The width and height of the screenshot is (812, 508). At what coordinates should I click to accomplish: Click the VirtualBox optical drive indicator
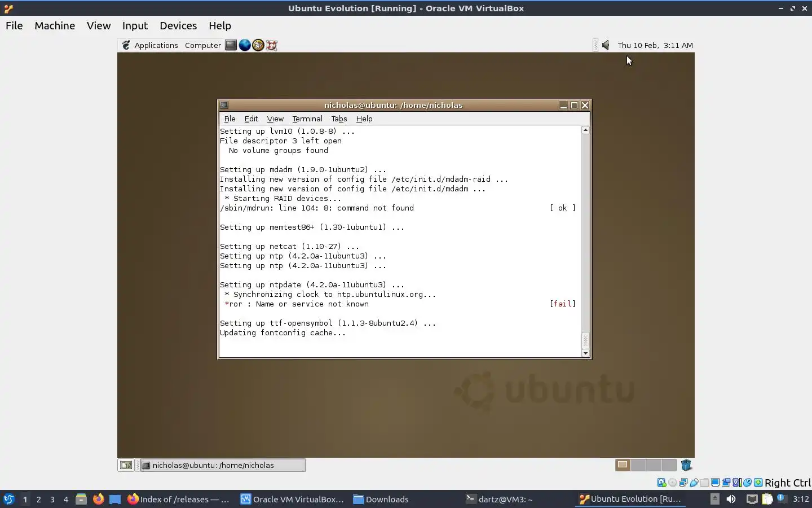pos(672,483)
